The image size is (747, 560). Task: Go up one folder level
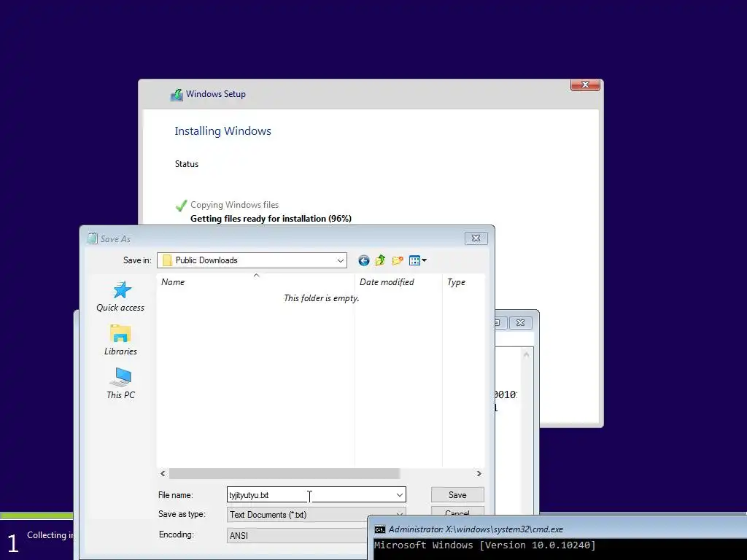[x=380, y=260]
